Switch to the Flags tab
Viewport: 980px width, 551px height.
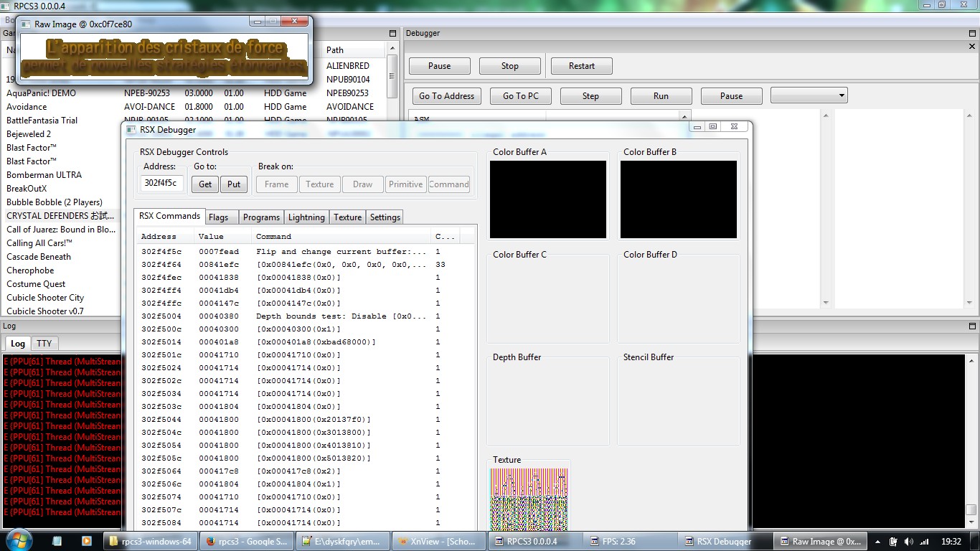point(219,217)
